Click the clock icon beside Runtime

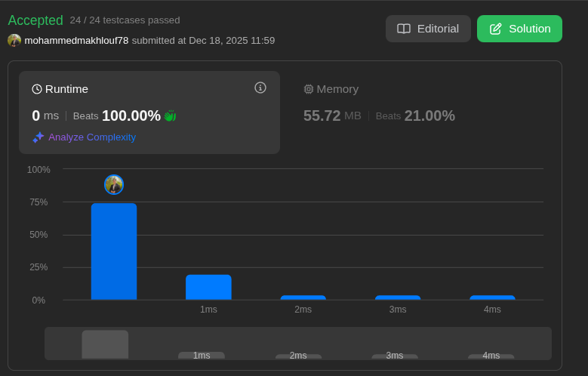(37, 89)
